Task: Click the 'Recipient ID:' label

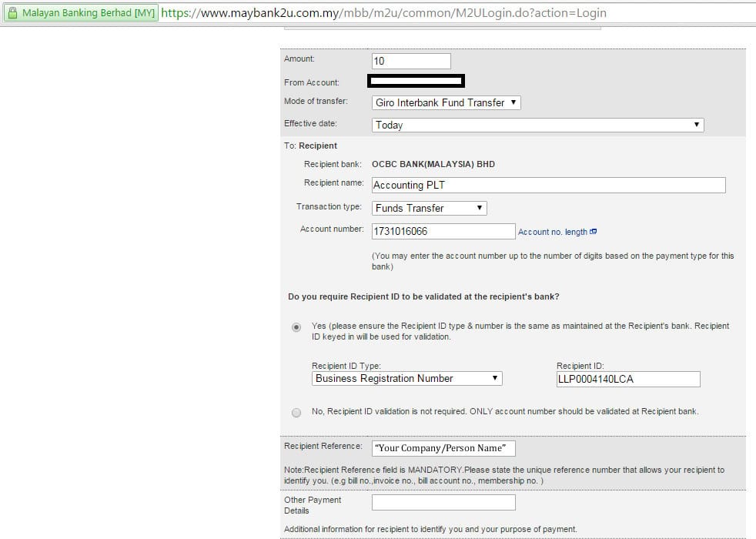Action: (580, 366)
